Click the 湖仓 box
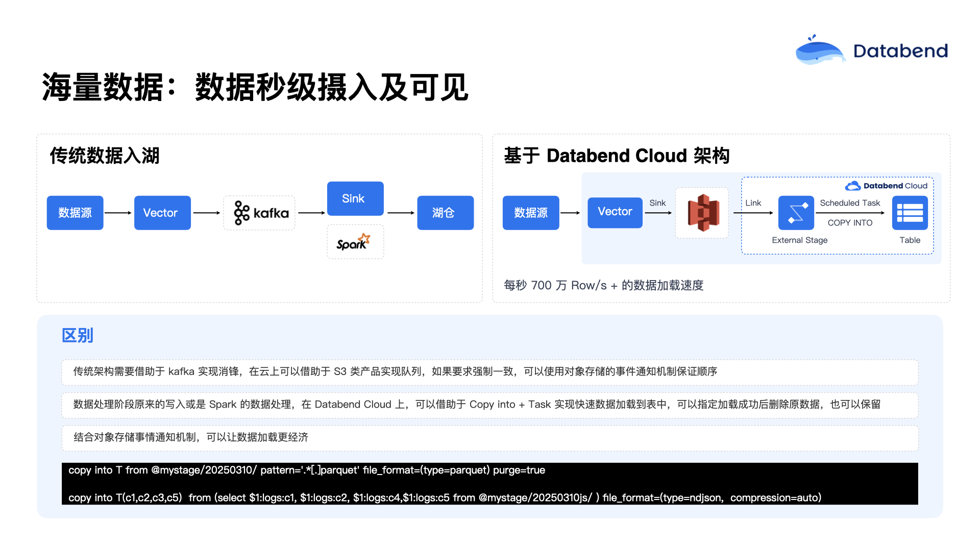Viewport: 980px width, 551px height. click(x=445, y=213)
